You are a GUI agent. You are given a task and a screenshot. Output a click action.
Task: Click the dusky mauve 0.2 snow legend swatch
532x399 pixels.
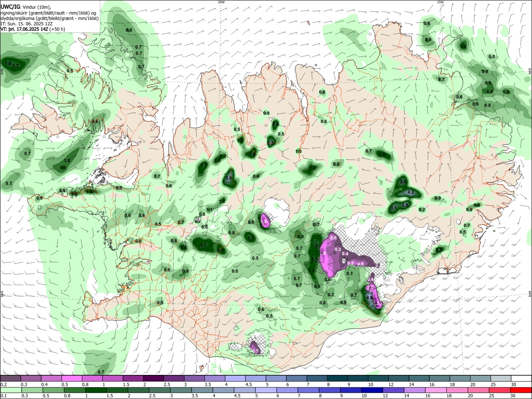[x=11, y=378]
